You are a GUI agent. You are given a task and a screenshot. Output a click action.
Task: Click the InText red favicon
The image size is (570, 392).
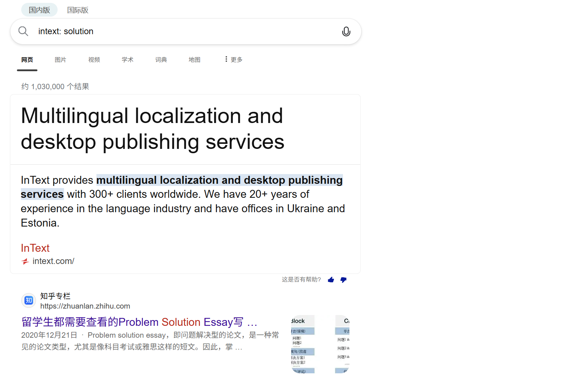coord(25,261)
